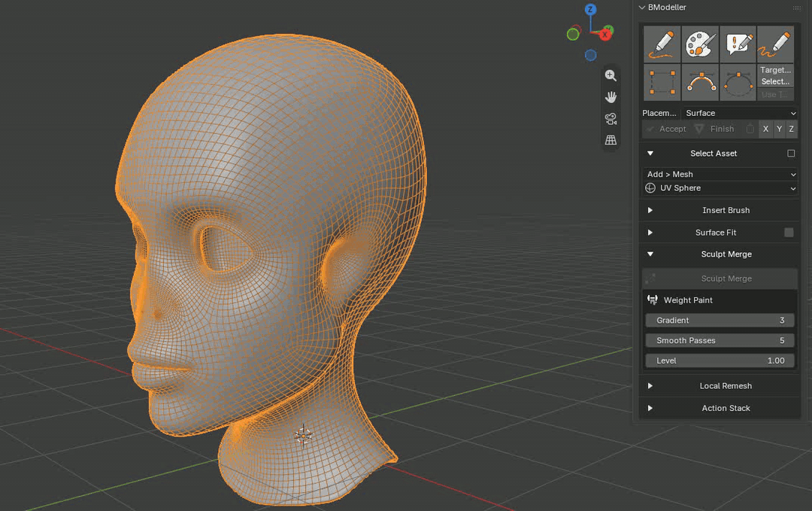The height and width of the screenshot is (511, 812).
Task: Toggle the camera view icon
Action: point(611,119)
